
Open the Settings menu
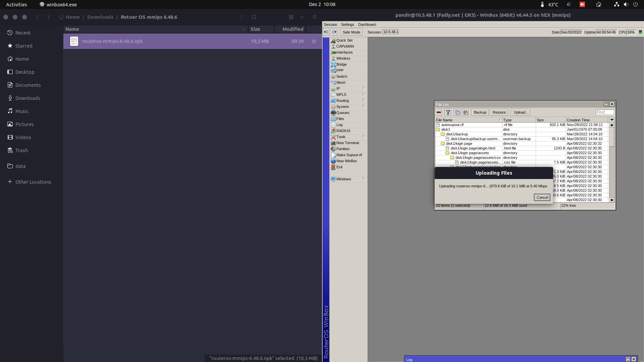(347, 24)
